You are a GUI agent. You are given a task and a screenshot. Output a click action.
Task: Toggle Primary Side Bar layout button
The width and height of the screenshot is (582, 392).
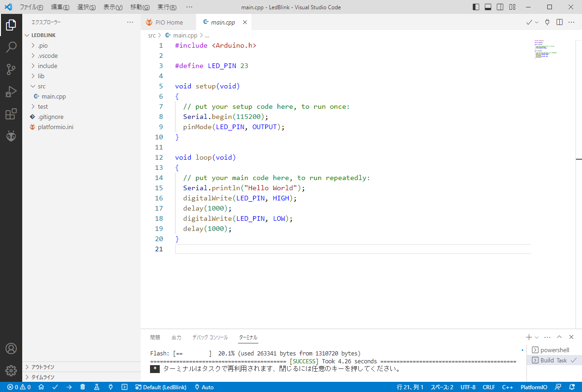click(x=476, y=7)
